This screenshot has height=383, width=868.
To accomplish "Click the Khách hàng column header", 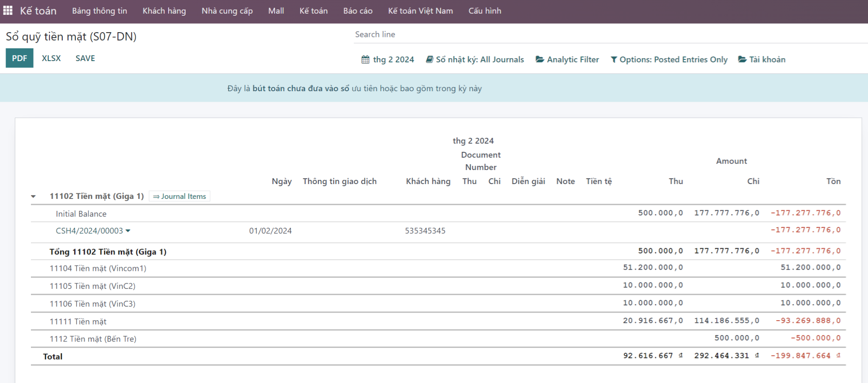I will click(x=428, y=181).
